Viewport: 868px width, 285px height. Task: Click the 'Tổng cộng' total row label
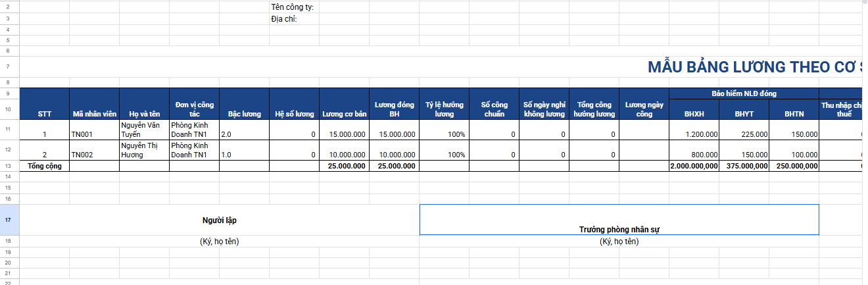(x=45, y=166)
